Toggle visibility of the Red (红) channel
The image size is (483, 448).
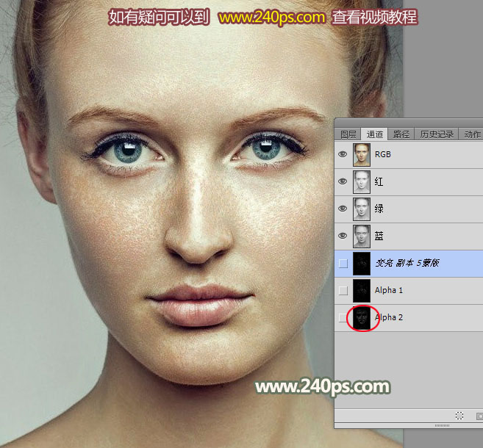(343, 181)
